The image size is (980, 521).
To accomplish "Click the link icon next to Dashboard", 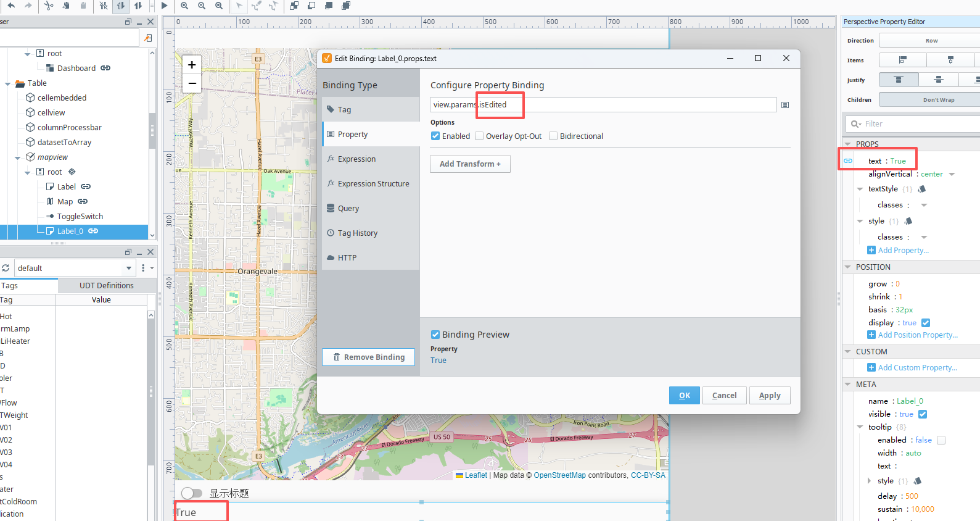I will pos(105,68).
